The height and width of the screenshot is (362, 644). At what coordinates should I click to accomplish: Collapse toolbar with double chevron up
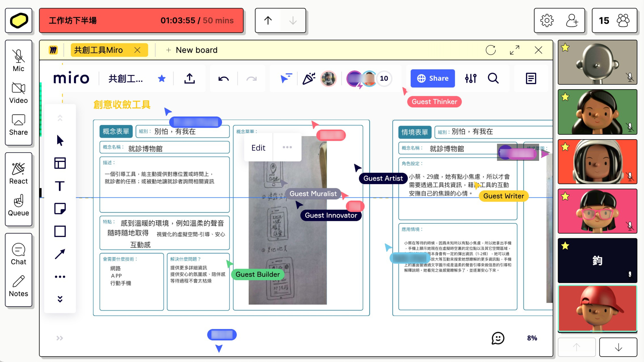tap(60, 118)
